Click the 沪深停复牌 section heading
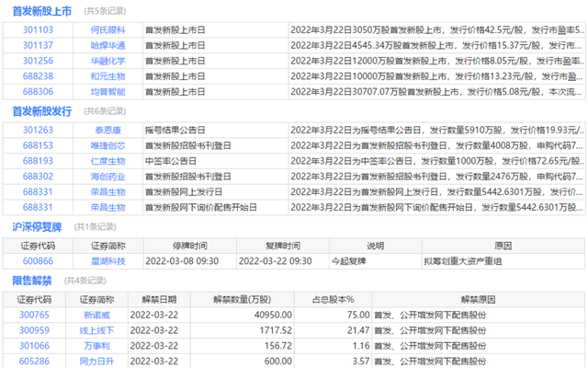Viewport: 588px width, 368px height. tap(37, 227)
